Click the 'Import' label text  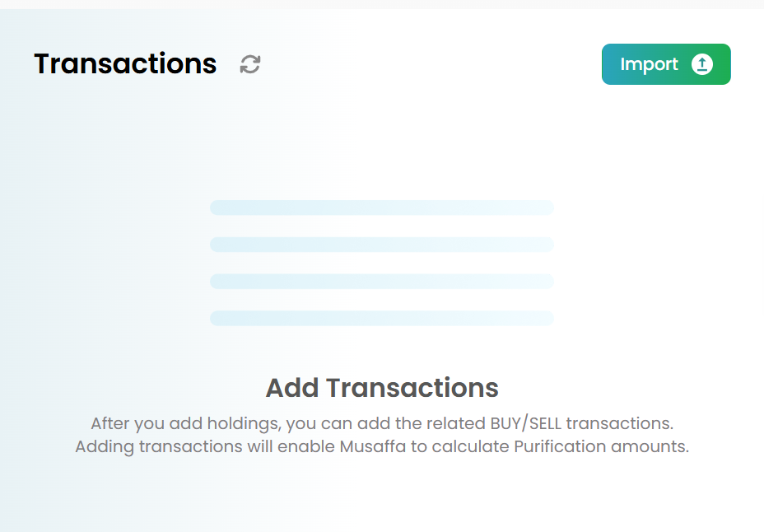649,64
